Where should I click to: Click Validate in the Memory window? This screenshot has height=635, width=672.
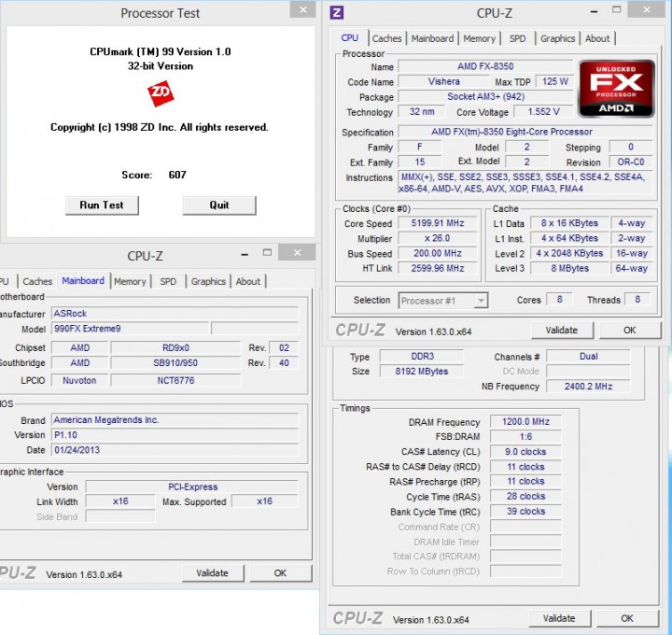pos(559,618)
